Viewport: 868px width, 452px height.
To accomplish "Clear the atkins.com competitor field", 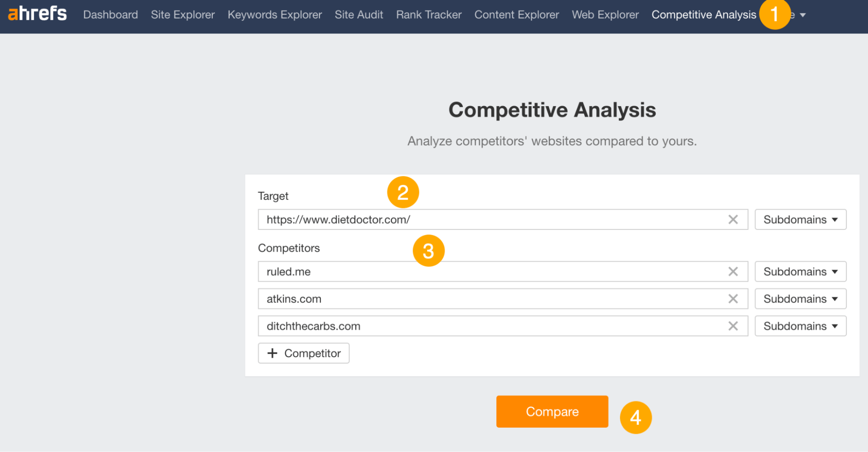I will click(733, 299).
